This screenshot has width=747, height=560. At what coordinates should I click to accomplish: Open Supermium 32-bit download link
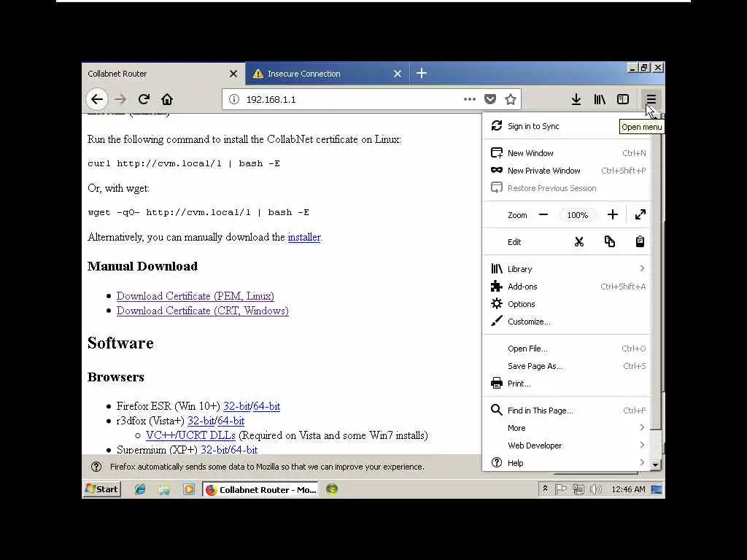tap(214, 449)
